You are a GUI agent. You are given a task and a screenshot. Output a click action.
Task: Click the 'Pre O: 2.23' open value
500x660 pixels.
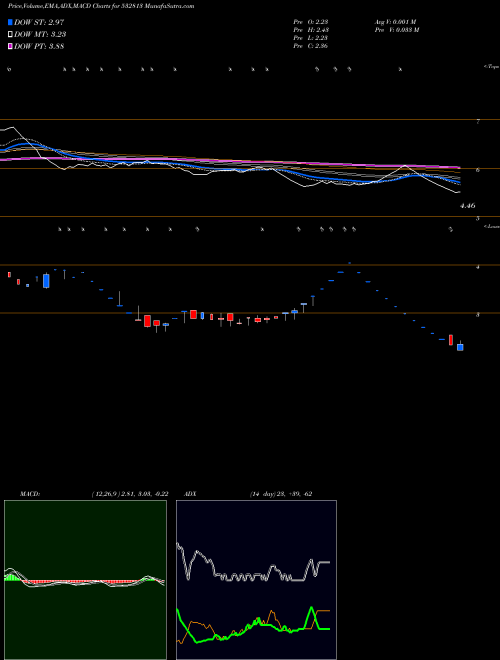click(x=311, y=22)
